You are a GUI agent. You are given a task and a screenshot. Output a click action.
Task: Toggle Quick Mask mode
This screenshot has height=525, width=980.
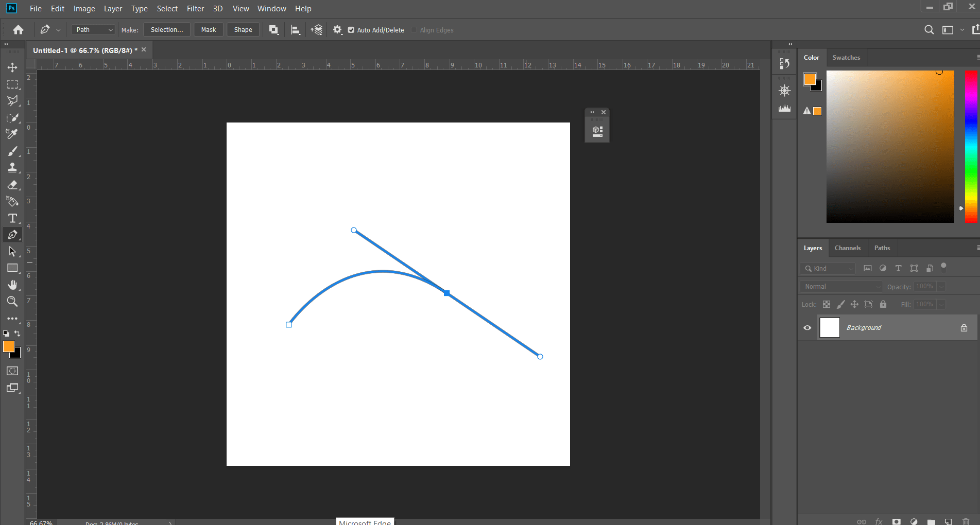coord(12,371)
